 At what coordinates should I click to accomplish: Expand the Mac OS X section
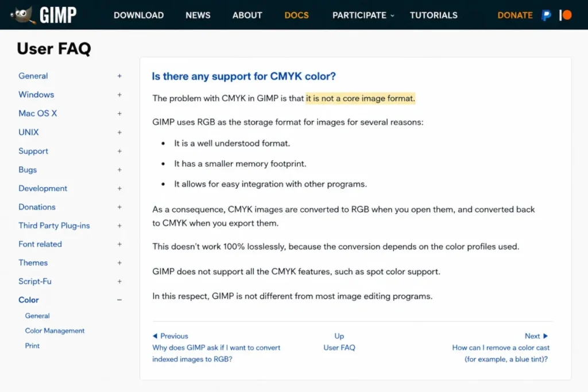pyautogui.click(x=119, y=114)
